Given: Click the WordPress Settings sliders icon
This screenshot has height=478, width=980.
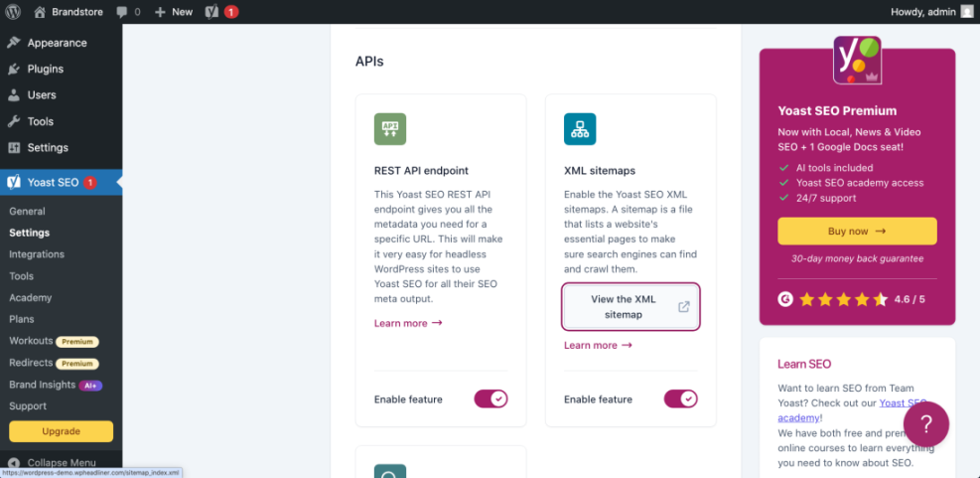Looking at the screenshot, I should point(14,148).
